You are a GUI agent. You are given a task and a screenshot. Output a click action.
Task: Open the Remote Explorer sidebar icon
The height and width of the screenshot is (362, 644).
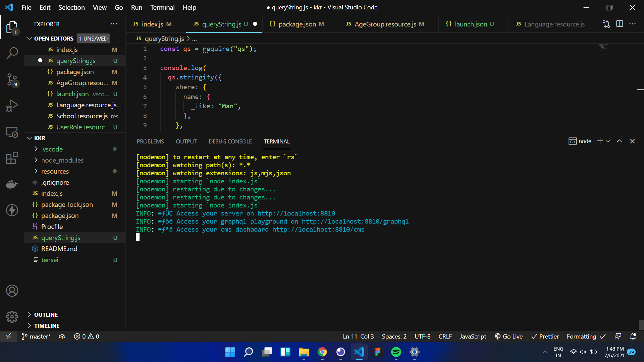[12, 132]
